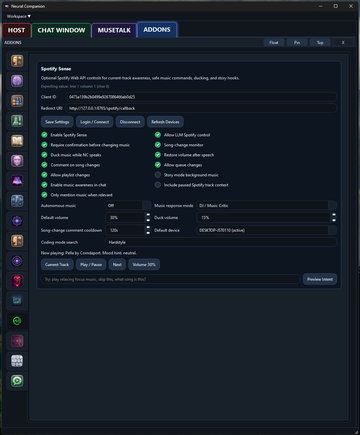Open the orange sliders panel addon icon
Viewport: 360px width, 435px height.
17,101
